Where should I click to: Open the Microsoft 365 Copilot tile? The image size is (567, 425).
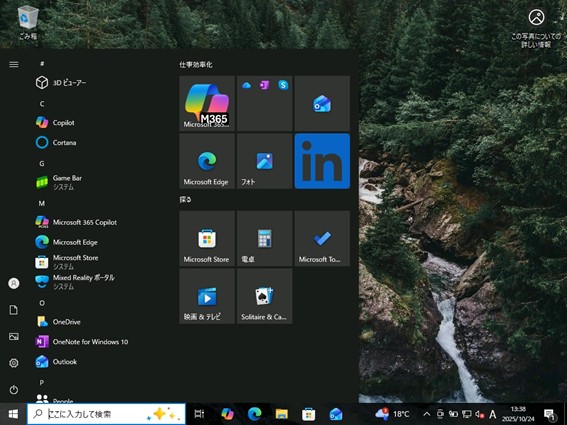(207, 103)
